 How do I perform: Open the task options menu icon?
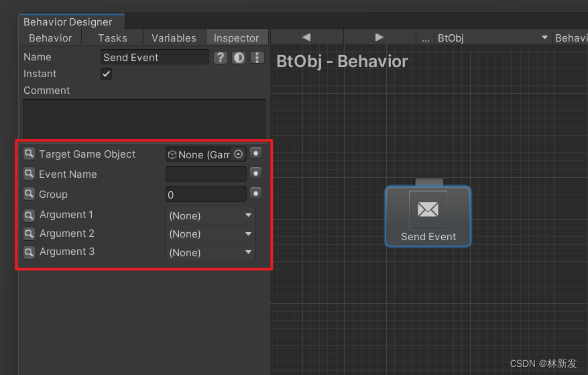257,58
